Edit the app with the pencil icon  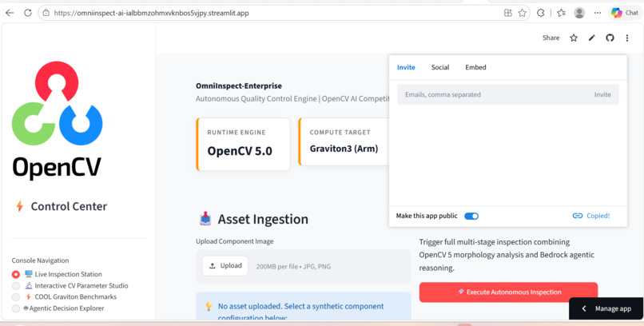[591, 38]
